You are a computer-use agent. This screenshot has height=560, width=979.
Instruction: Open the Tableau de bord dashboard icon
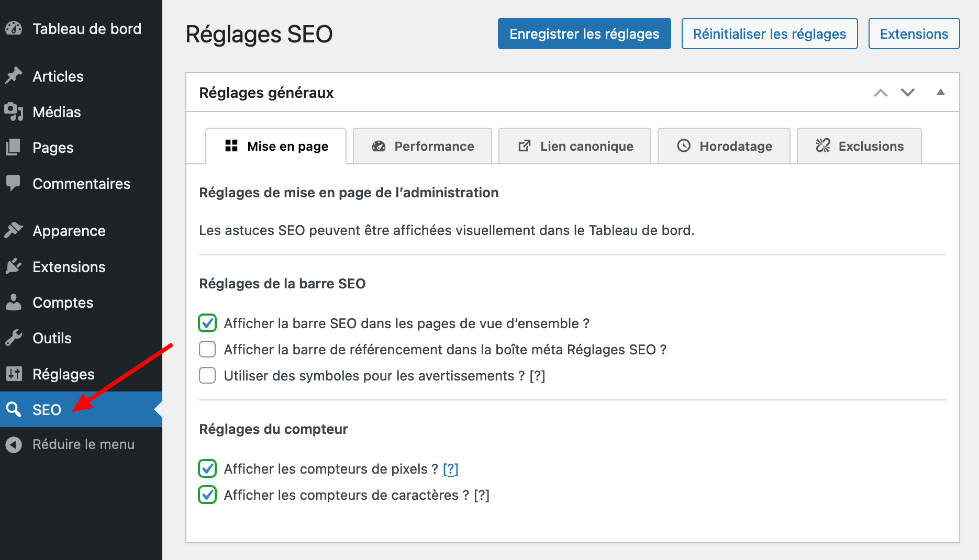pos(14,29)
